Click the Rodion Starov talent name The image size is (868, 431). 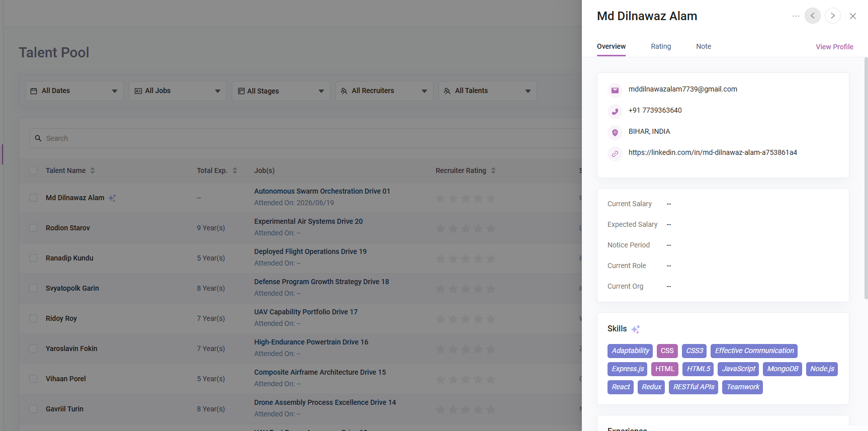coord(68,228)
